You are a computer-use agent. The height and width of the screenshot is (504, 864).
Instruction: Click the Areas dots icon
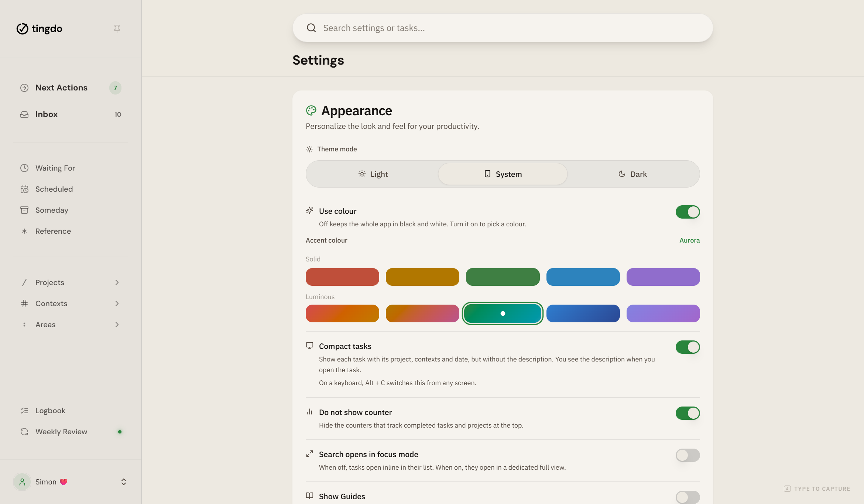coord(24,325)
